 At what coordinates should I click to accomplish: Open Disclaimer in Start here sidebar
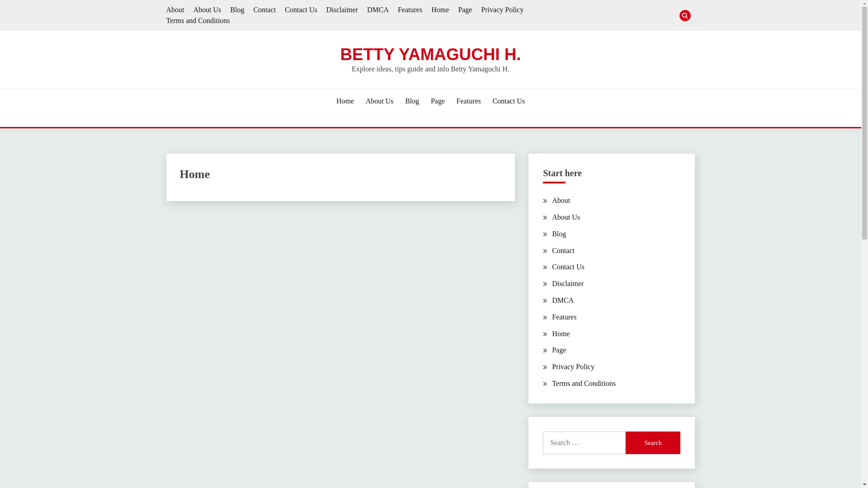click(568, 284)
